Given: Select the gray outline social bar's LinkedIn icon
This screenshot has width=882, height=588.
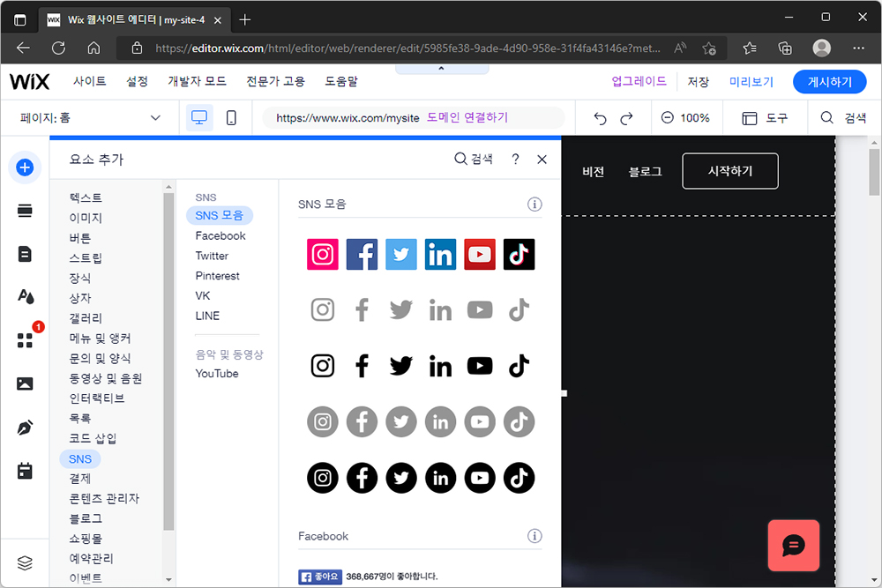Looking at the screenshot, I should [440, 309].
